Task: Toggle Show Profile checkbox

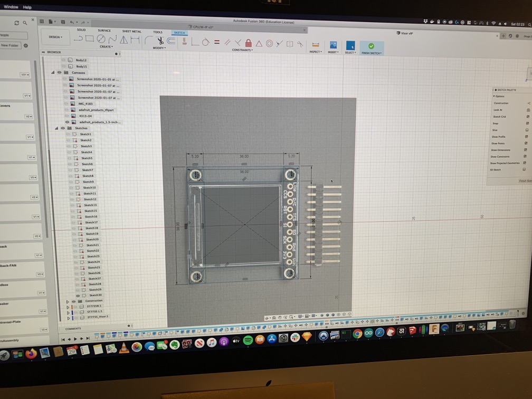Action: coord(527,136)
